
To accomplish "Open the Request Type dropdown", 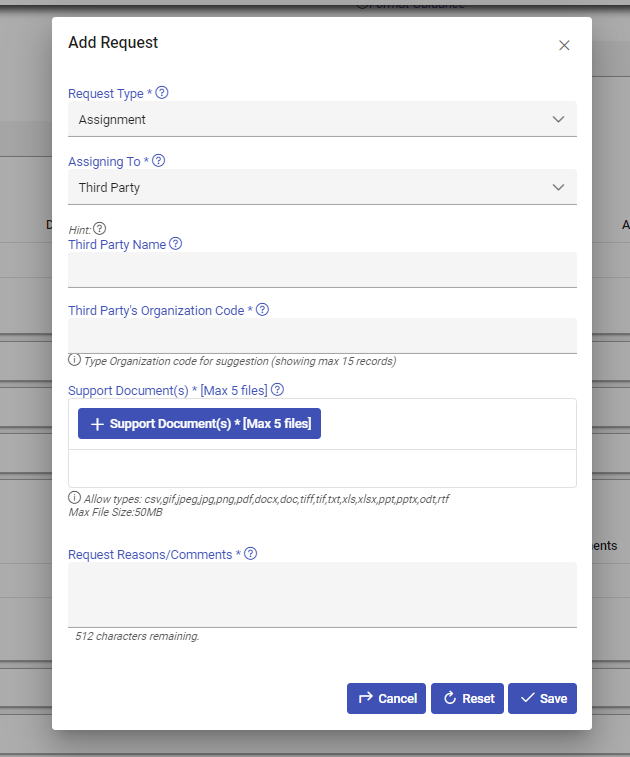I will tap(322, 120).
